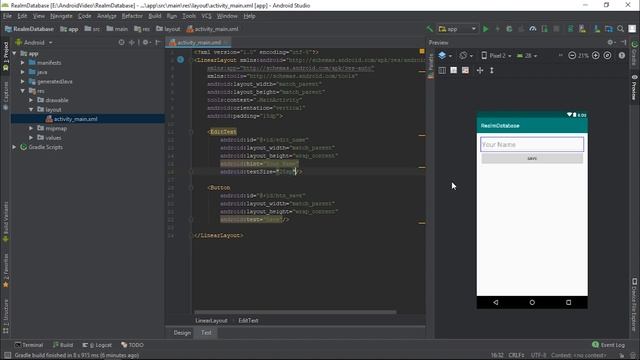Hide the Preview panel icon
This screenshot has height=360, width=640.
623,42
